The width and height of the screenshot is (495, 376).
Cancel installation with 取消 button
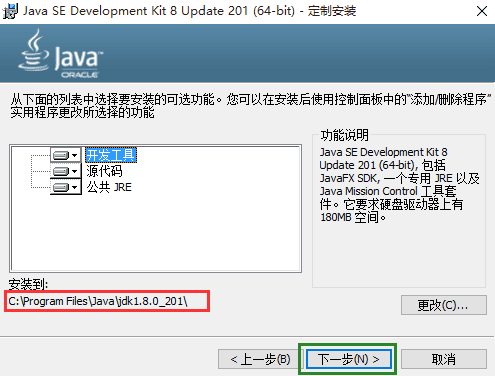pyautogui.click(x=444, y=359)
